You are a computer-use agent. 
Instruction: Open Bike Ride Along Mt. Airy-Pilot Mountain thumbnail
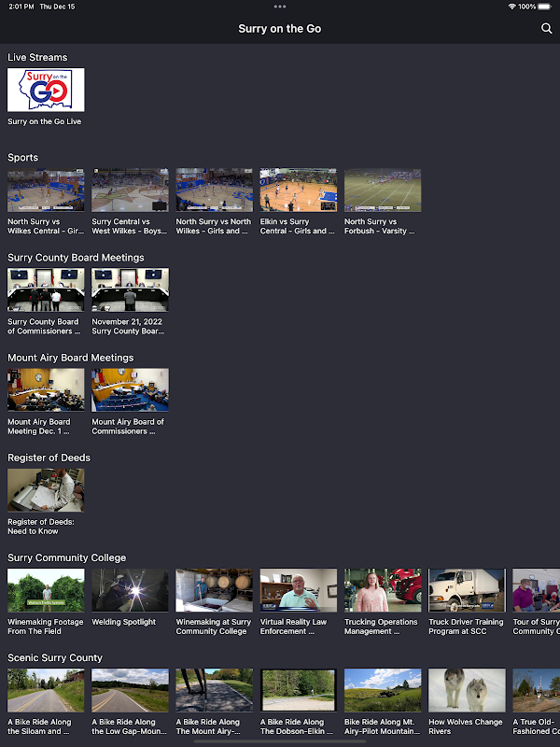383,690
